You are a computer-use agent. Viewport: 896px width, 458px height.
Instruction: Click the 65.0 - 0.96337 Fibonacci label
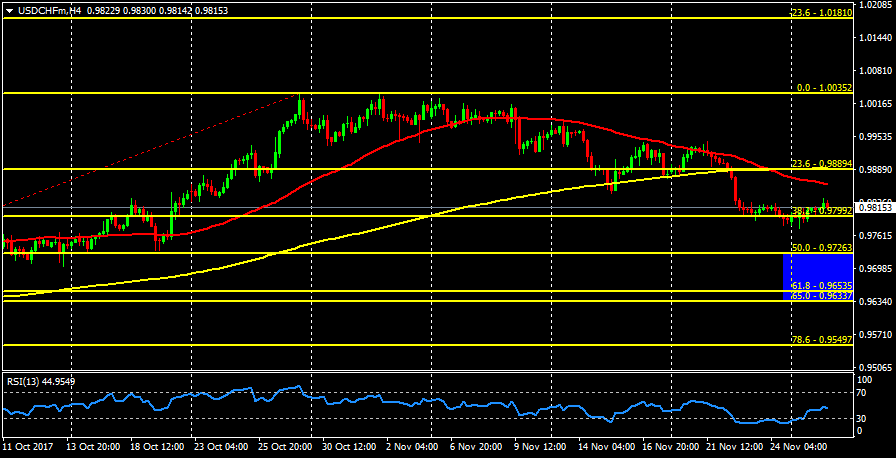click(821, 296)
